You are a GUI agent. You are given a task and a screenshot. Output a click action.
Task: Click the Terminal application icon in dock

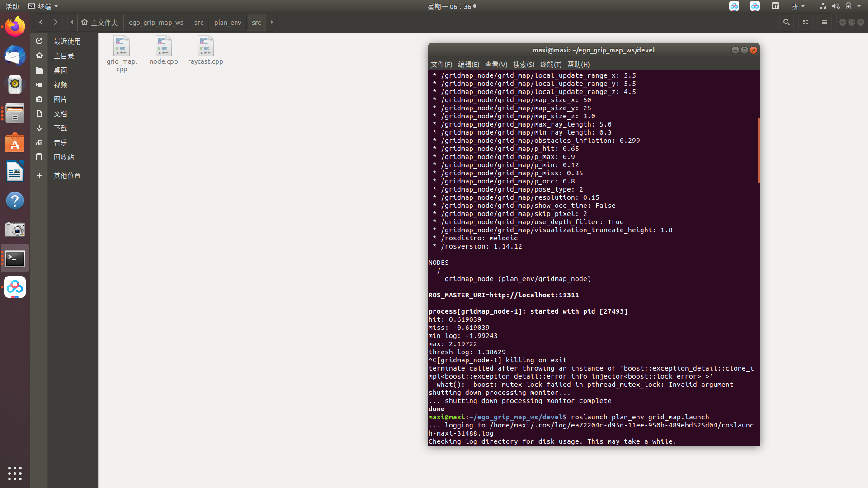15,258
